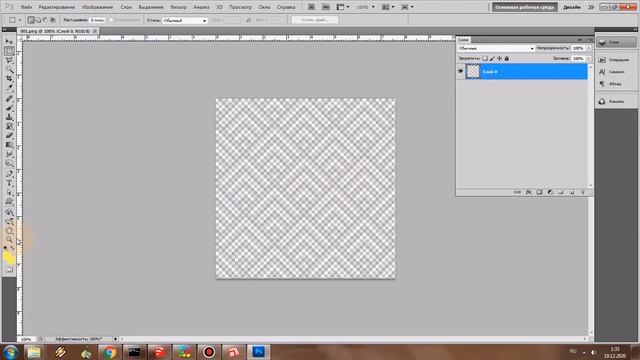Click the Основная рабочая среда workspace button

524,7
